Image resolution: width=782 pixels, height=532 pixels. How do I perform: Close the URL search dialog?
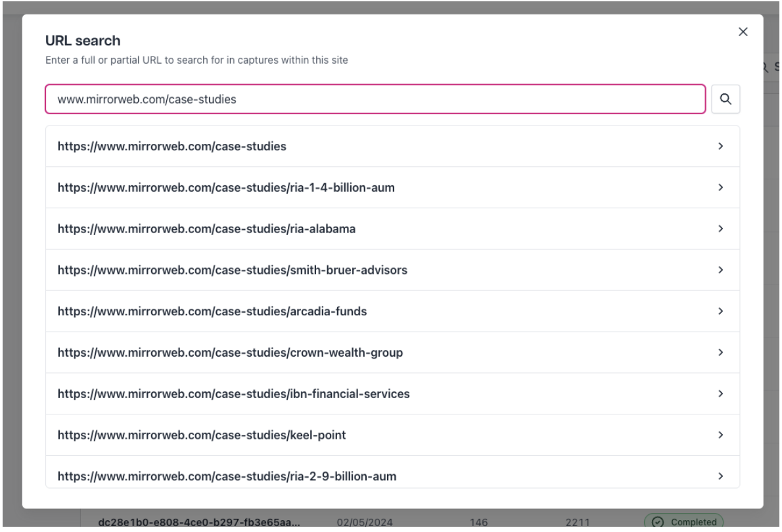[743, 32]
